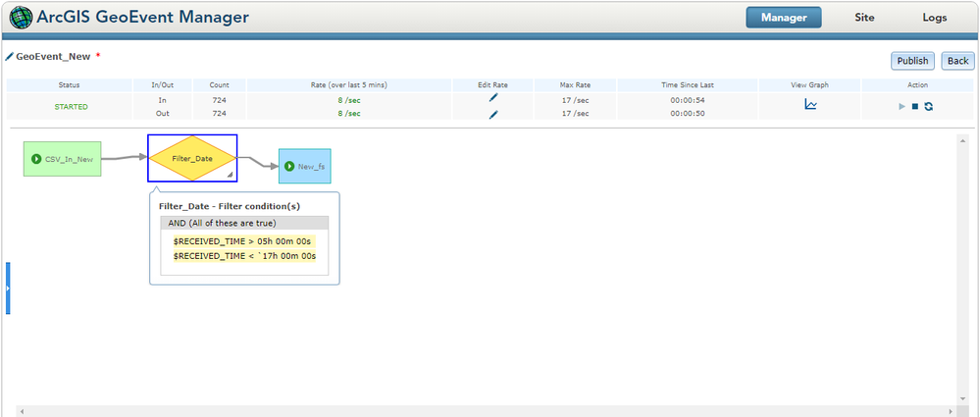
Task: Click the ArcGIS GeoEvent Manager title
Action: click(x=142, y=18)
